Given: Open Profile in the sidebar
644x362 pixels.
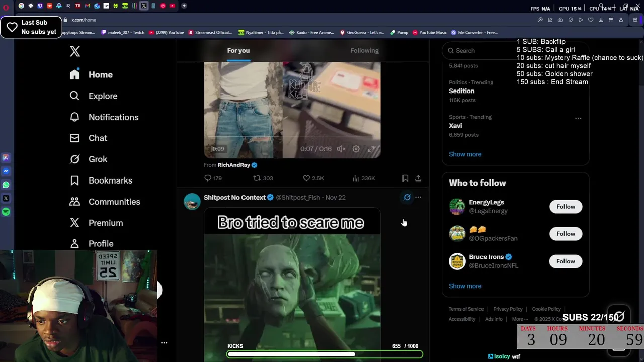Looking at the screenshot, I should click(x=92, y=243).
